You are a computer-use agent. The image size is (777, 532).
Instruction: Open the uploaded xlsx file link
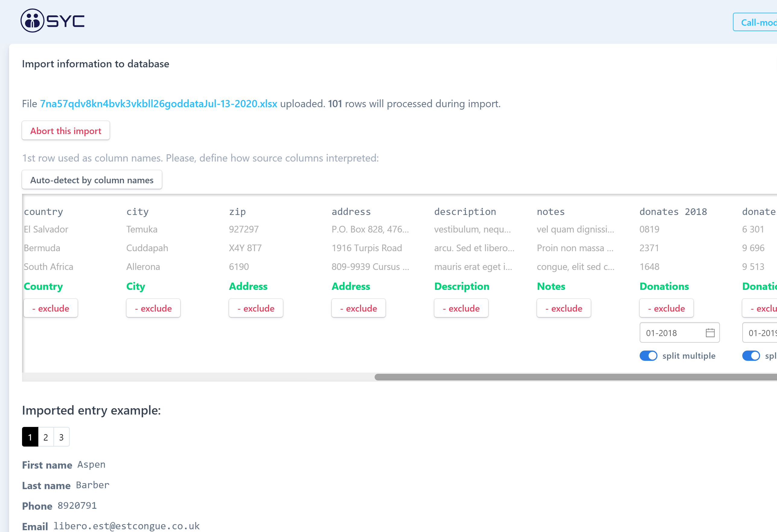(158, 104)
